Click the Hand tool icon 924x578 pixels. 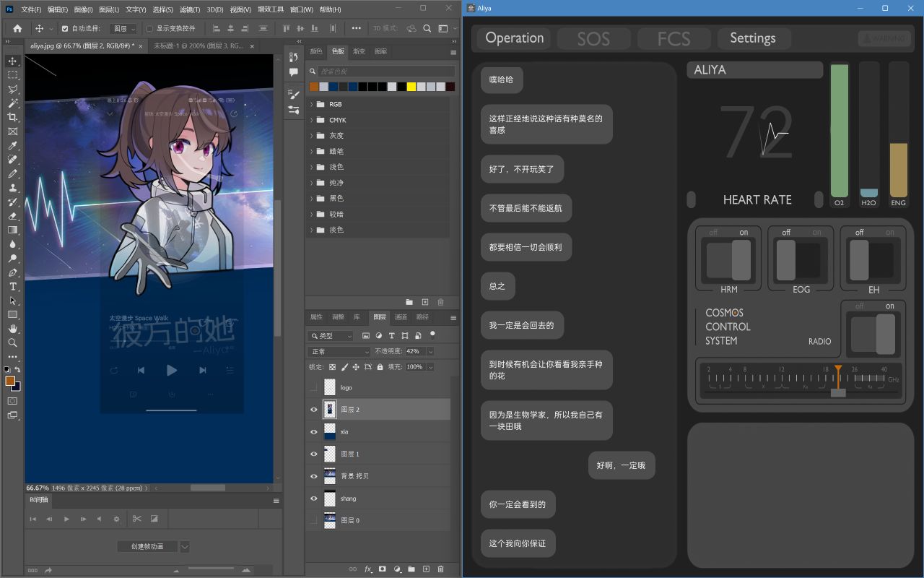[x=12, y=329]
